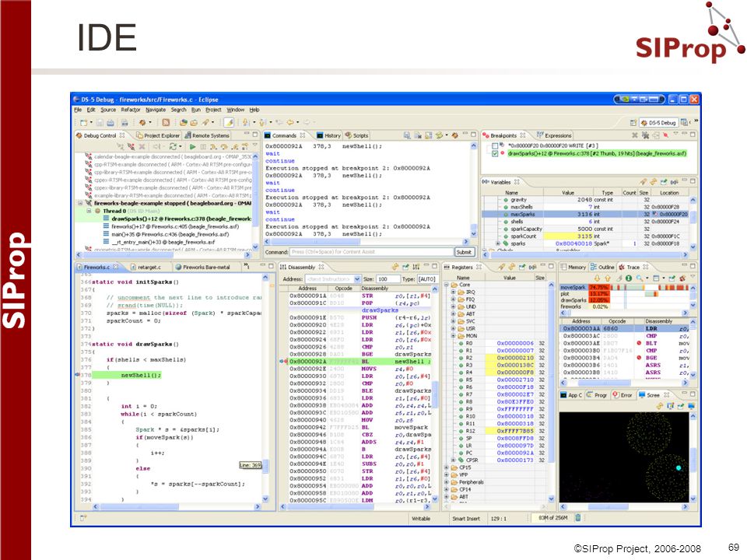Click the disassembly Size field showing 100
Image resolution: width=747 pixels, height=560 pixels.
388,279
